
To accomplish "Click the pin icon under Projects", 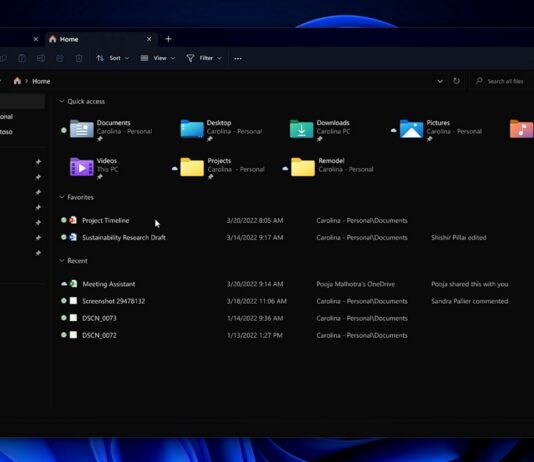I will (210, 177).
